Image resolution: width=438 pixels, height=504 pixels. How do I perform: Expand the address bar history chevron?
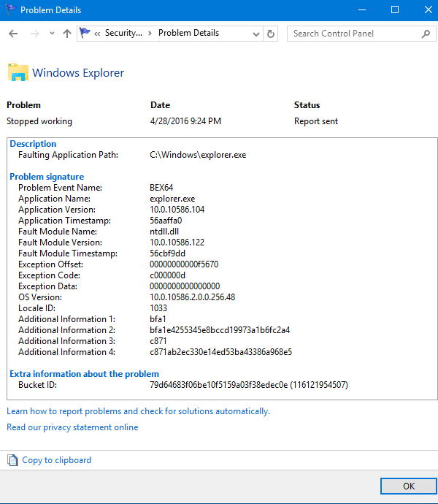point(255,34)
